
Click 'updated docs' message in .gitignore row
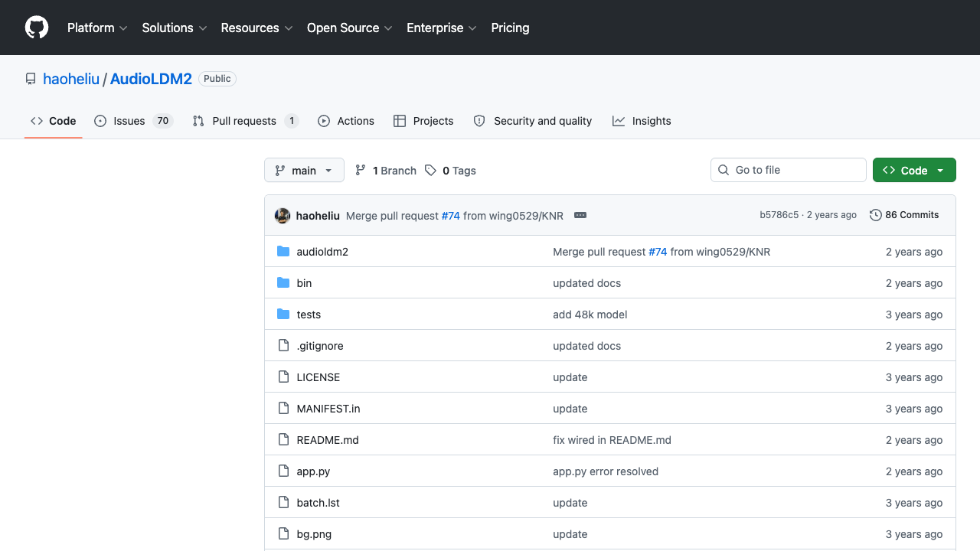pyautogui.click(x=587, y=346)
